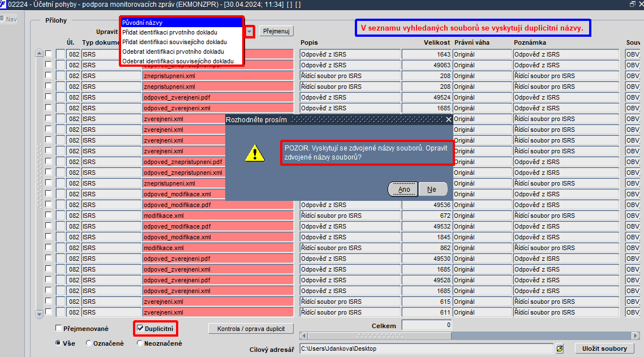Click zverejneni.xml cell with size 615
The height and width of the screenshot is (357, 644).
click(x=218, y=302)
